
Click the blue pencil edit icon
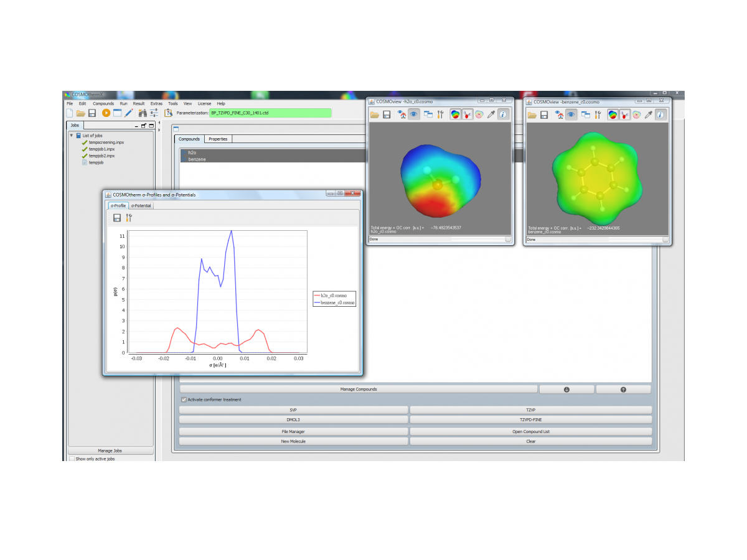tap(129, 113)
